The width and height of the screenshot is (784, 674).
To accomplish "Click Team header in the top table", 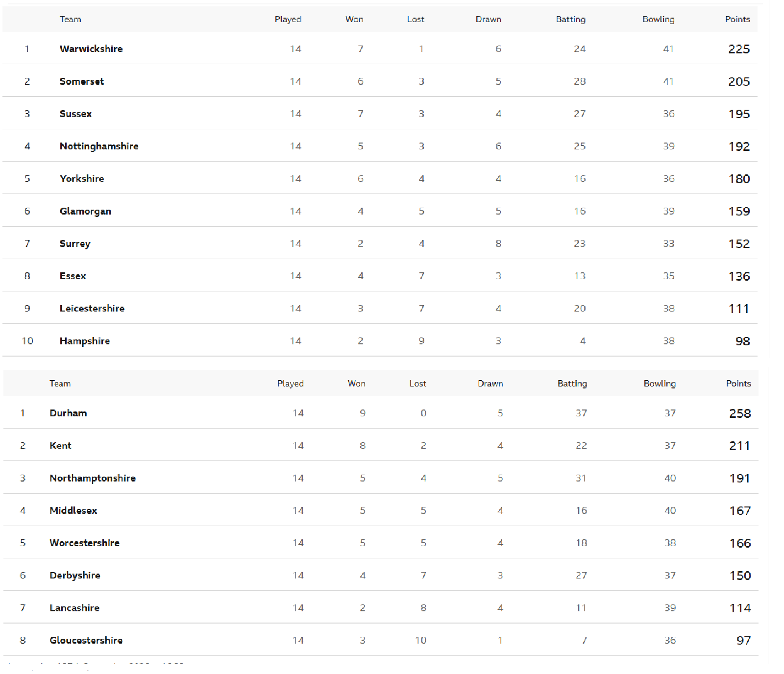I will (71, 19).
